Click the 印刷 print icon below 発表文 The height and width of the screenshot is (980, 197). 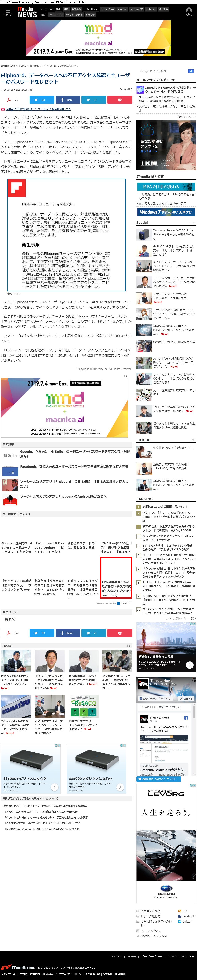14,633
